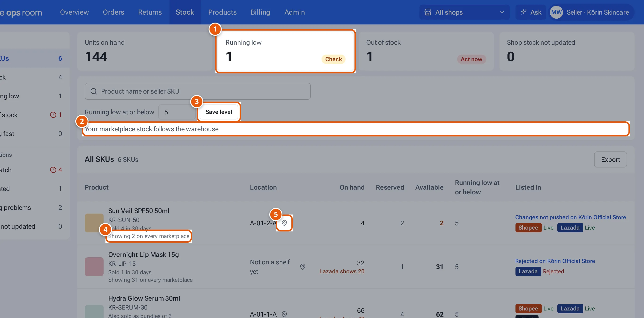Viewport: 644px width, 318px height.
Task: Open the Products tab
Action: (x=222, y=12)
